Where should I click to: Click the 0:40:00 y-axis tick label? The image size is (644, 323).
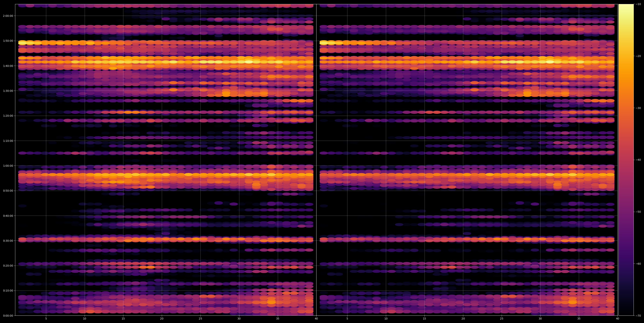point(8,216)
